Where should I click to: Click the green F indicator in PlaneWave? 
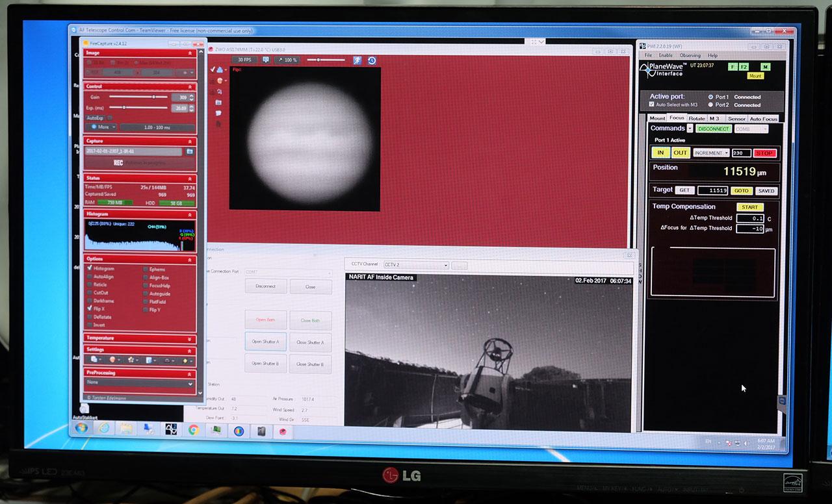coord(733,67)
